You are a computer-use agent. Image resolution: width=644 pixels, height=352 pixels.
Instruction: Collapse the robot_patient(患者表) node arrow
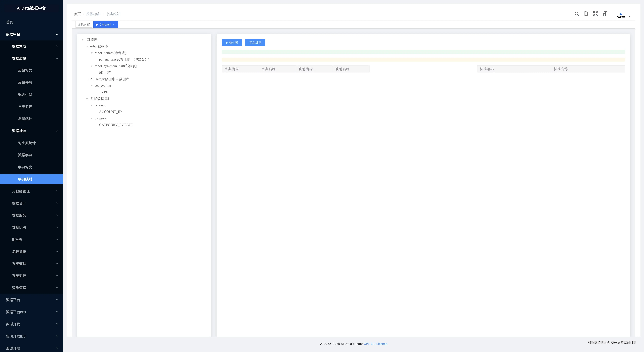[91, 53]
